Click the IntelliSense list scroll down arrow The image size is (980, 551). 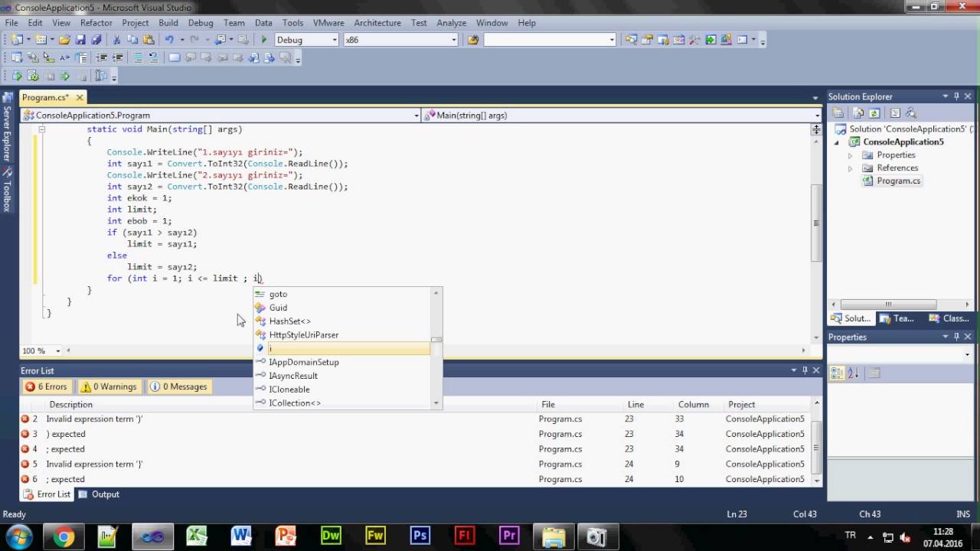tap(436, 403)
